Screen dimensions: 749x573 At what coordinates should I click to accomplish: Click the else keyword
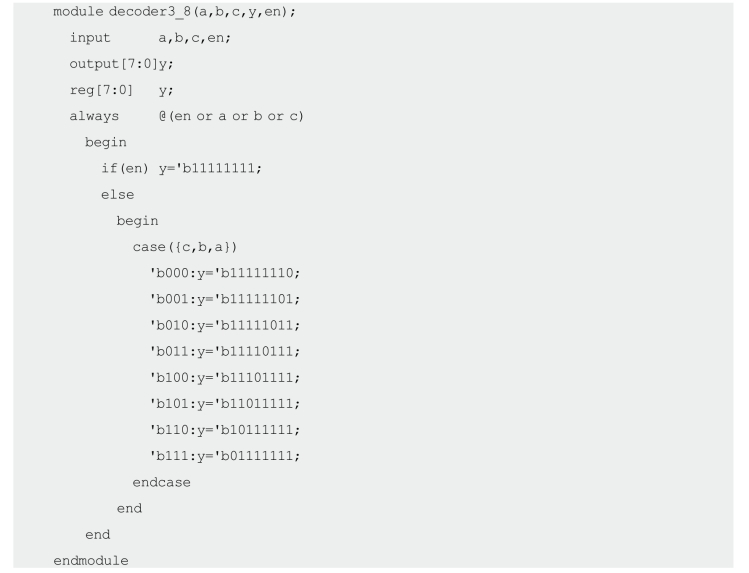pos(118,195)
